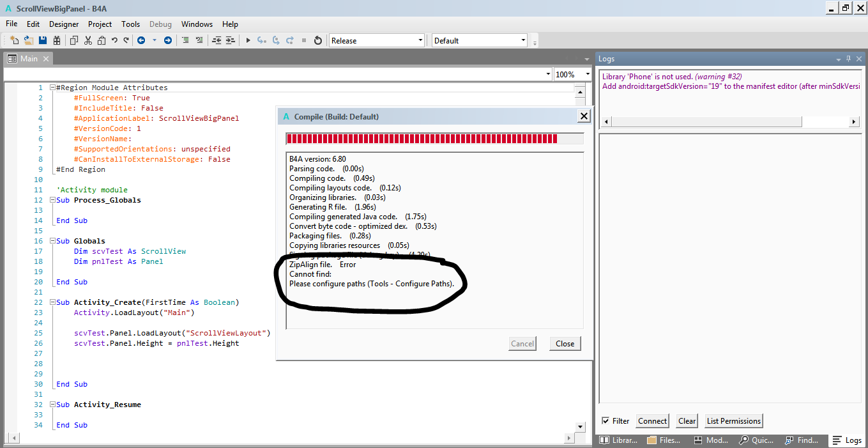Close the Compile dialog with Close button
Screen dimensions: 868x448
coord(565,344)
